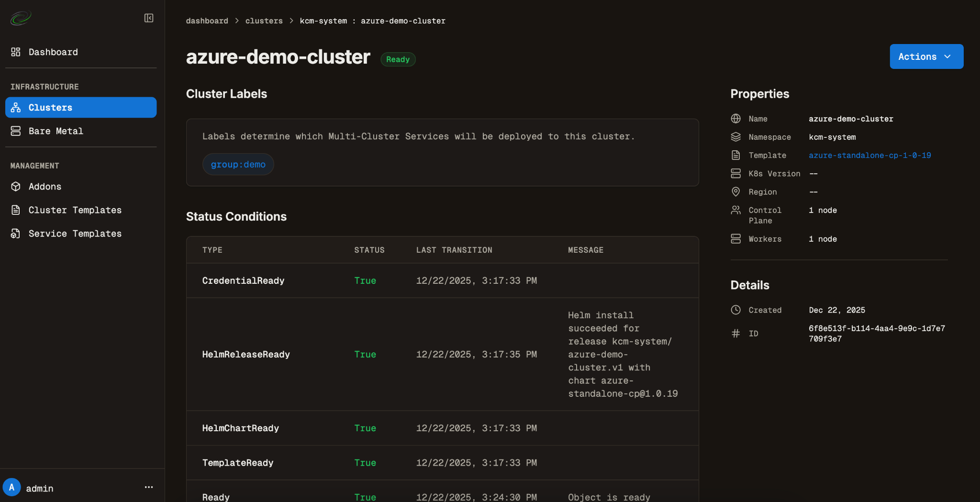Click the Dashboard grid icon
Screen dimensions: 980x502
pyautogui.click(x=16, y=52)
